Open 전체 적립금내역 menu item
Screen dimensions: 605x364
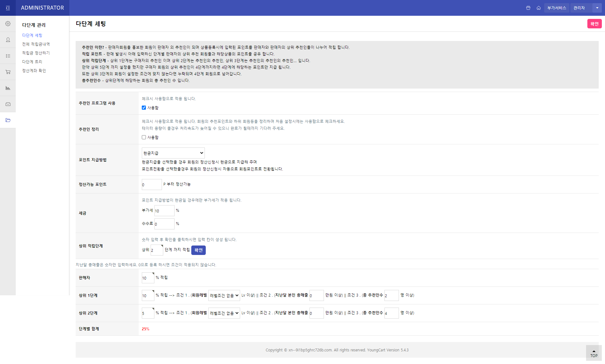36,44
